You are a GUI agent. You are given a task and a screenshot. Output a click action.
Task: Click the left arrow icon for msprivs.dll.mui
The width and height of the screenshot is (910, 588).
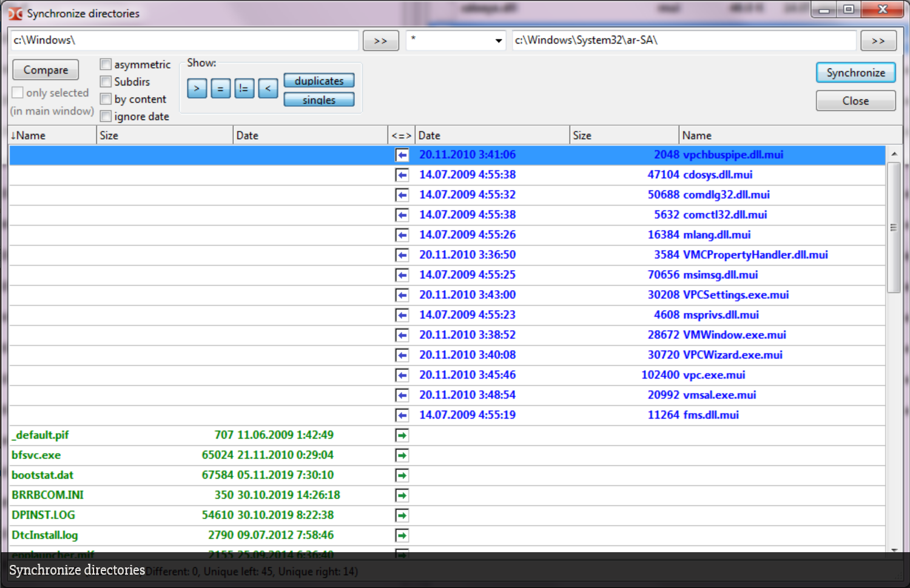point(402,315)
